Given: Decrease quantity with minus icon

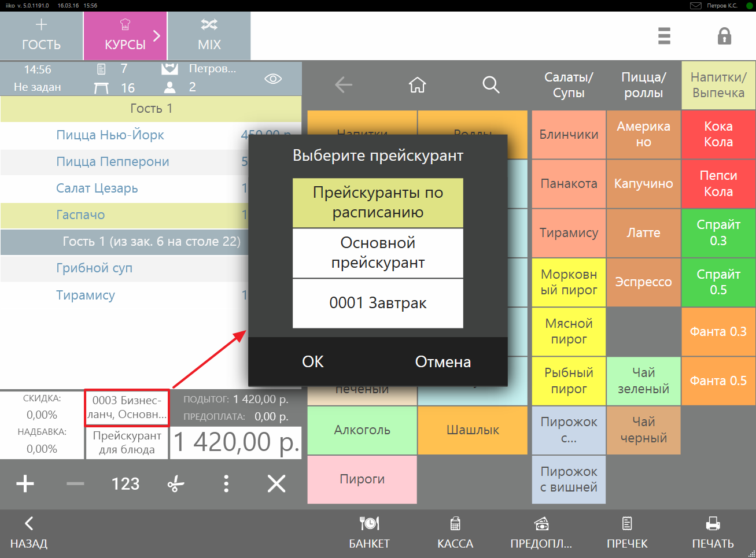Looking at the screenshot, I should click(75, 483).
